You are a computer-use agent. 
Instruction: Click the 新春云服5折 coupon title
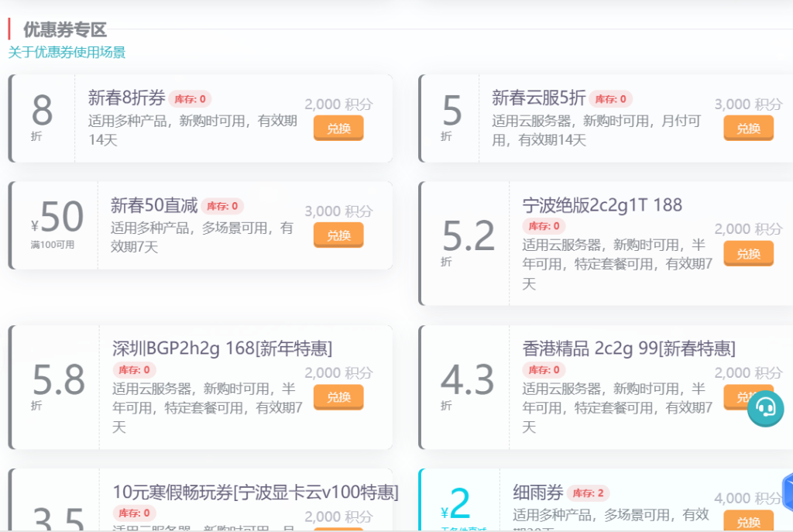538,98
